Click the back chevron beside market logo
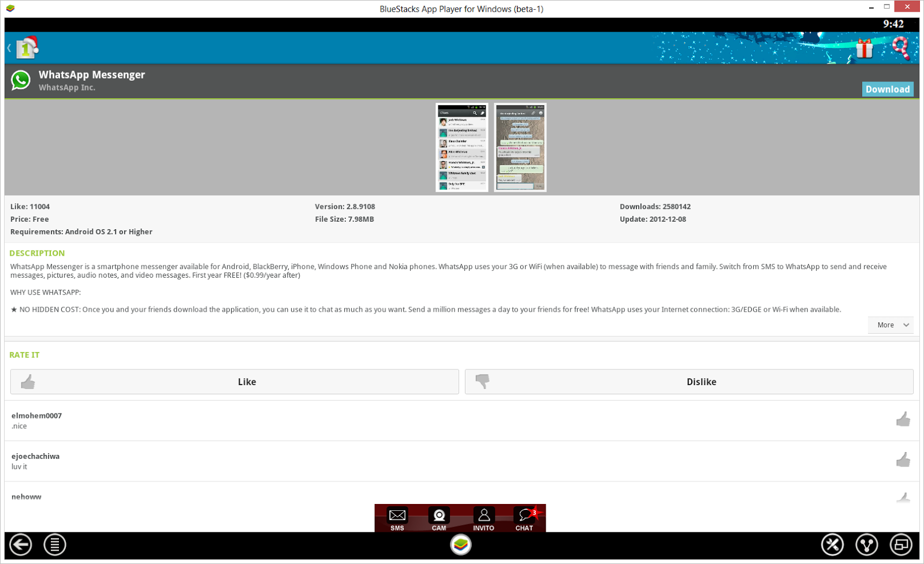 9,48
